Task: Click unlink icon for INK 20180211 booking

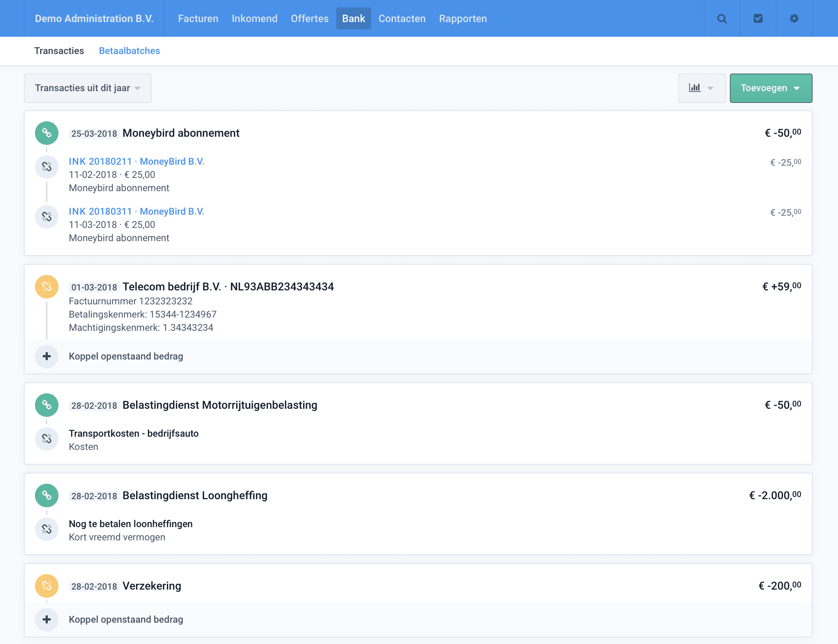Action: click(46, 167)
